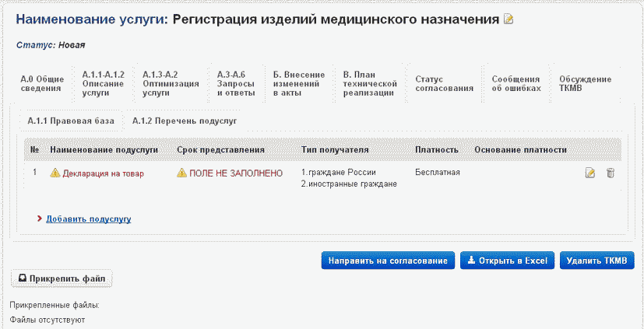Click the Прикрепить файл button

(62, 278)
